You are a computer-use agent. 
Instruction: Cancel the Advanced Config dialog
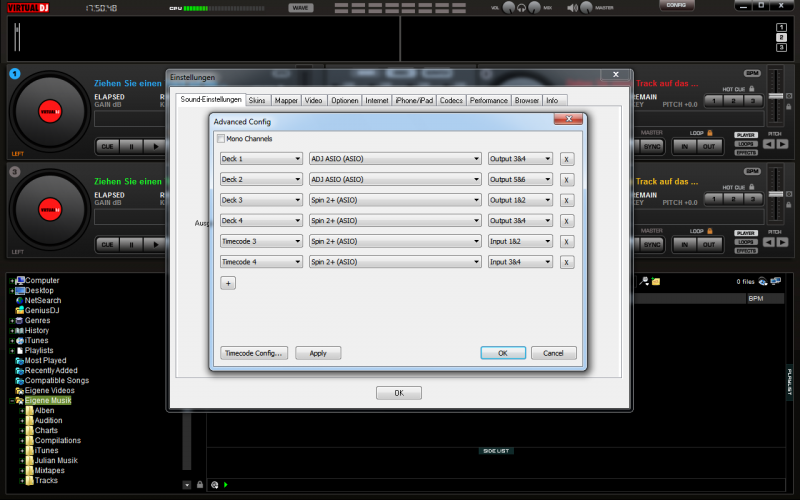tap(554, 353)
